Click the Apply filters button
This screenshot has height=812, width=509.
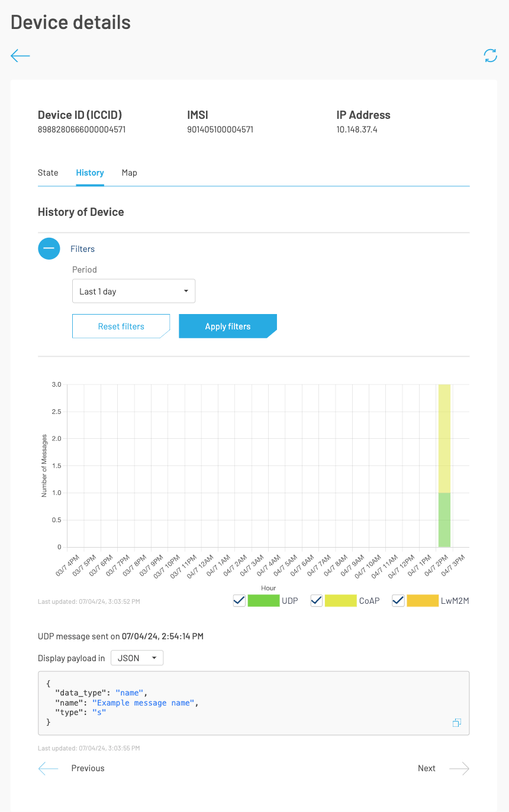227,326
